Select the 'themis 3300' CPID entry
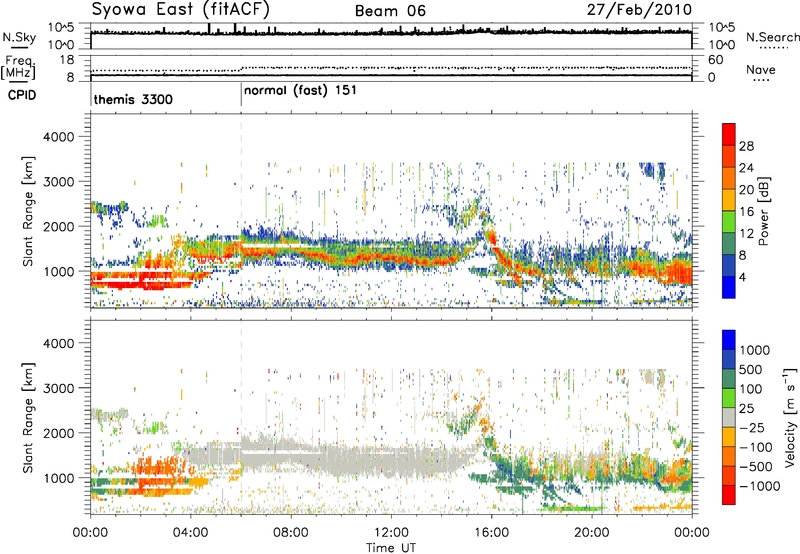Screen dimensions: 800x554 [x=133, y=99]
